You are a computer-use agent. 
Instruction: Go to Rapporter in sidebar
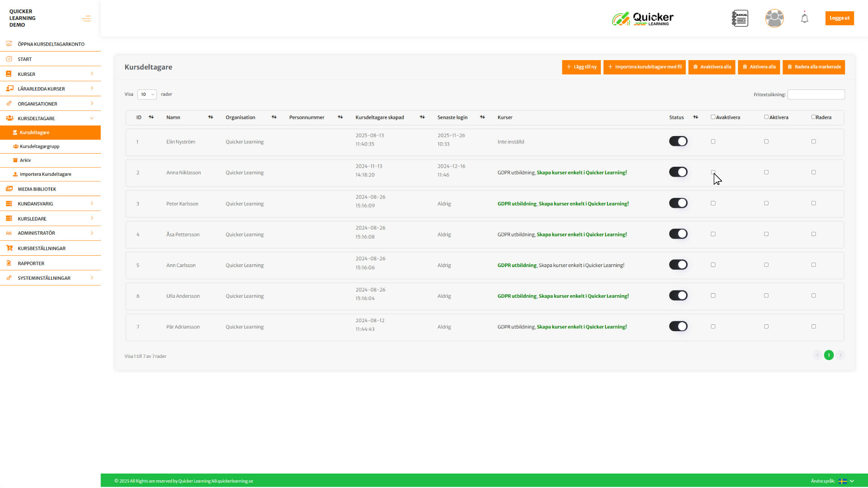pyautogui.click(x=31, y=263)
